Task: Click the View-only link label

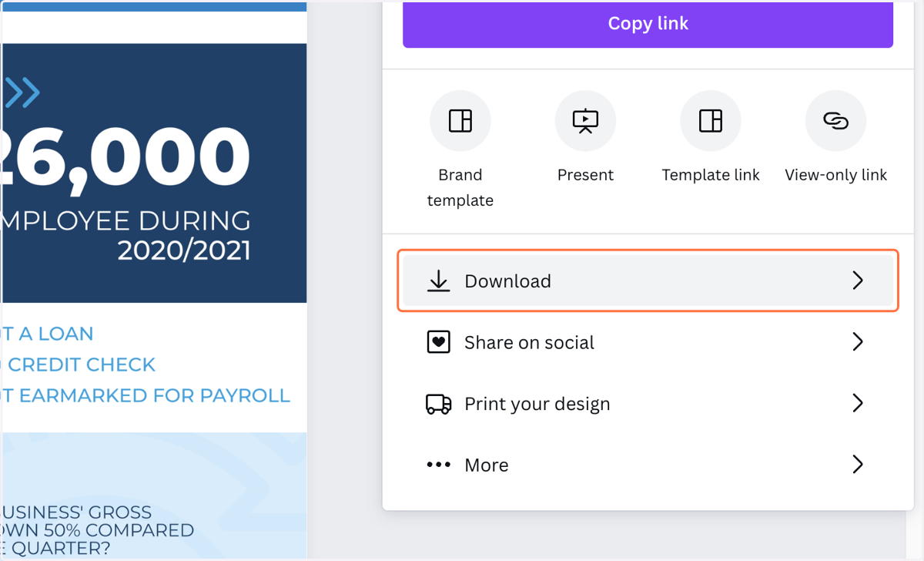Action: pyautogui.click(x=835, y=175)
